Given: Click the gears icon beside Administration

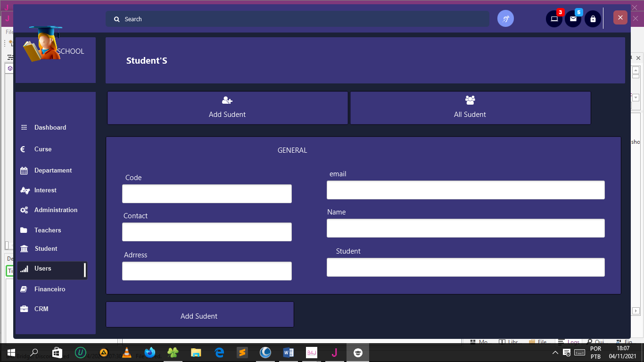Looking at the screenshot, I should [x=24, y=210].
